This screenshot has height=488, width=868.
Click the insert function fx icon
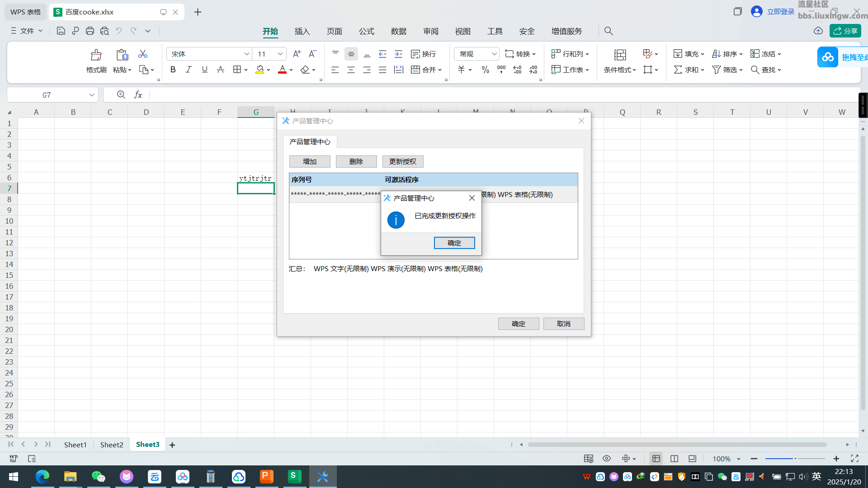coord(138,94)
